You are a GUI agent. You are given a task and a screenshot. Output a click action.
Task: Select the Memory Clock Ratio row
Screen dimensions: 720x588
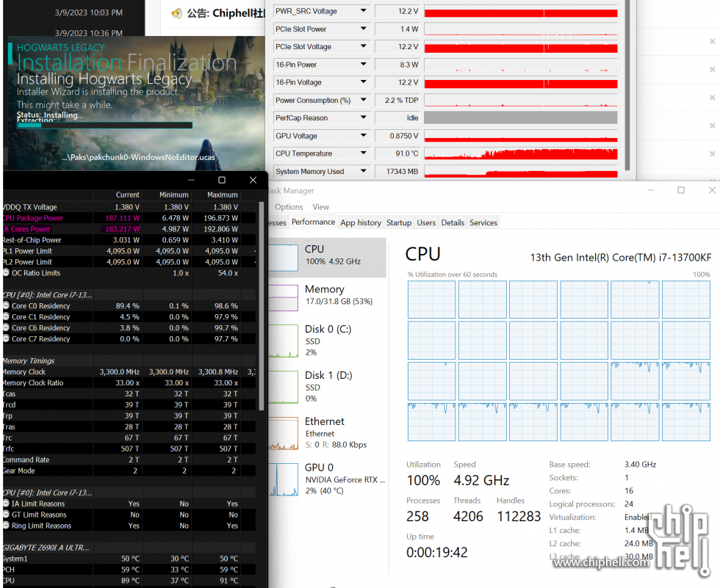click(129, 382)
